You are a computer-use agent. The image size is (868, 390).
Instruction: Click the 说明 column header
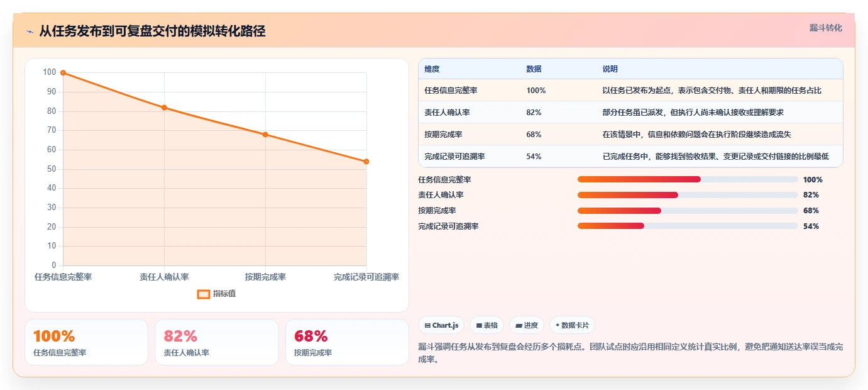[x=610, y=69]
